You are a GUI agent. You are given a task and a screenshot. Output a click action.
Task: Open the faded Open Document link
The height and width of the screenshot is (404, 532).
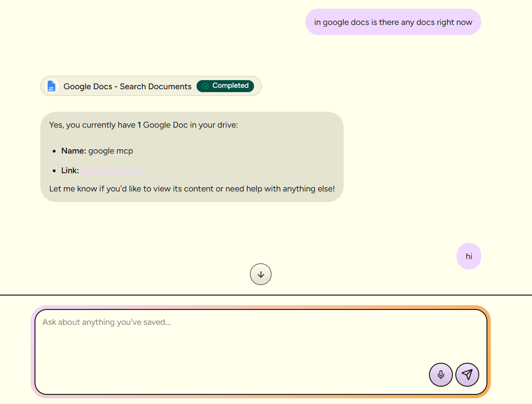[x=112, y=170]
